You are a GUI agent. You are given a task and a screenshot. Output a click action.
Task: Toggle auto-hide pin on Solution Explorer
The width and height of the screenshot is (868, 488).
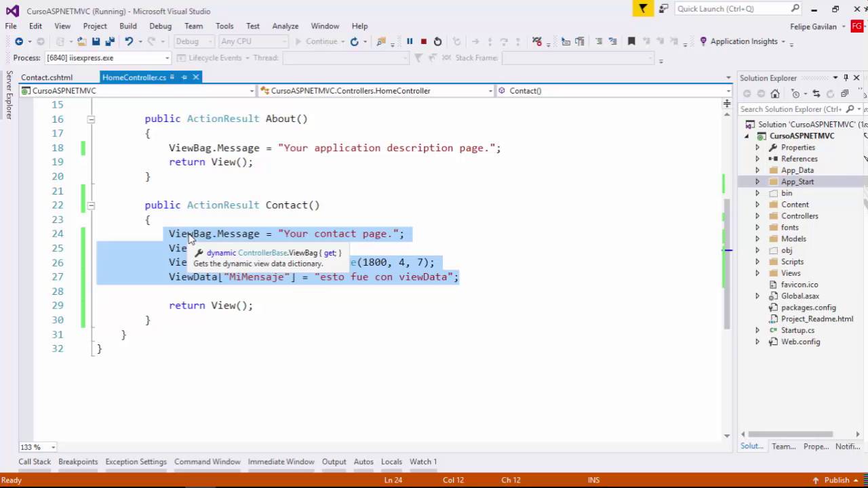pyautogui.click(x=846, y=78)
